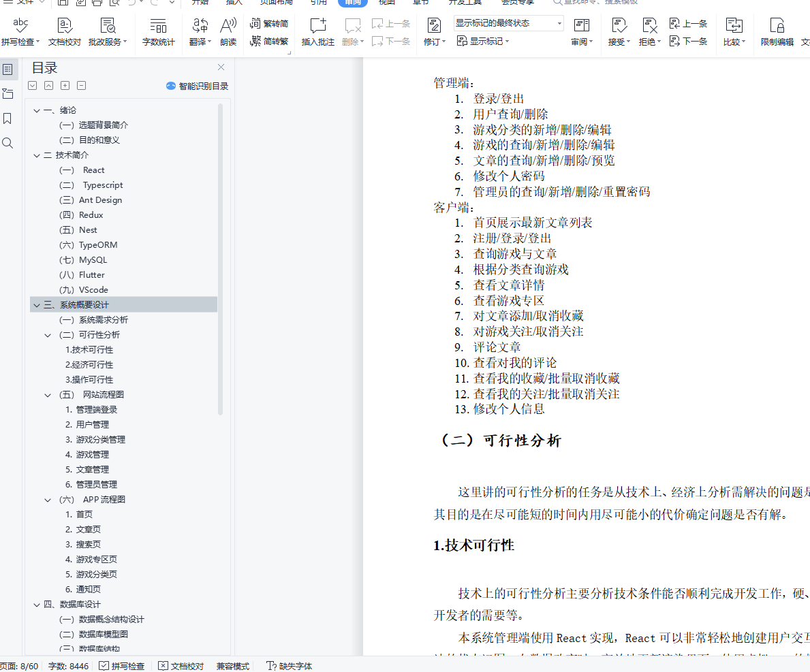Click 兼容模式 in the status bar

point(233,666)
